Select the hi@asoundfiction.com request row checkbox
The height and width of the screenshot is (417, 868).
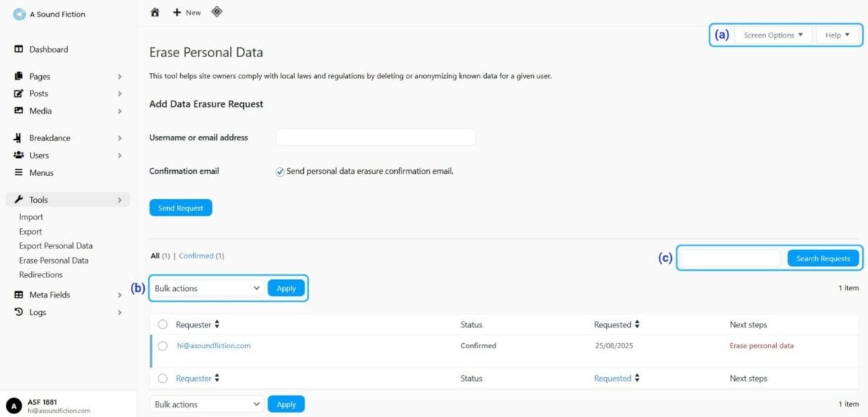pos(163,346)
